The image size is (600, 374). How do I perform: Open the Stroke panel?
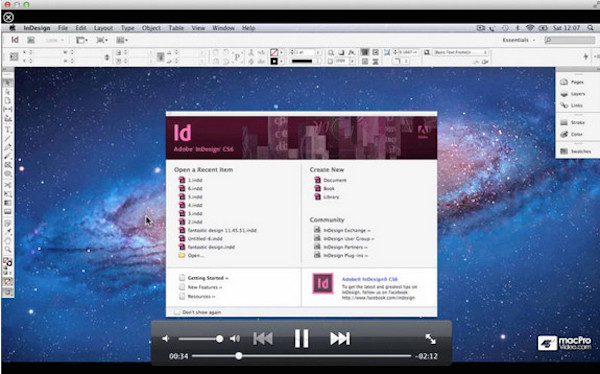point(573,122)
